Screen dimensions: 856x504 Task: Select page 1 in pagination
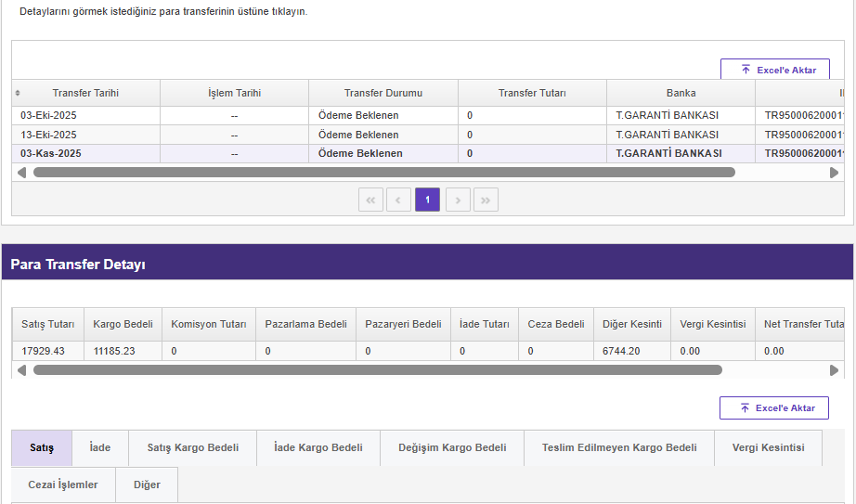[x=428, y=200]
